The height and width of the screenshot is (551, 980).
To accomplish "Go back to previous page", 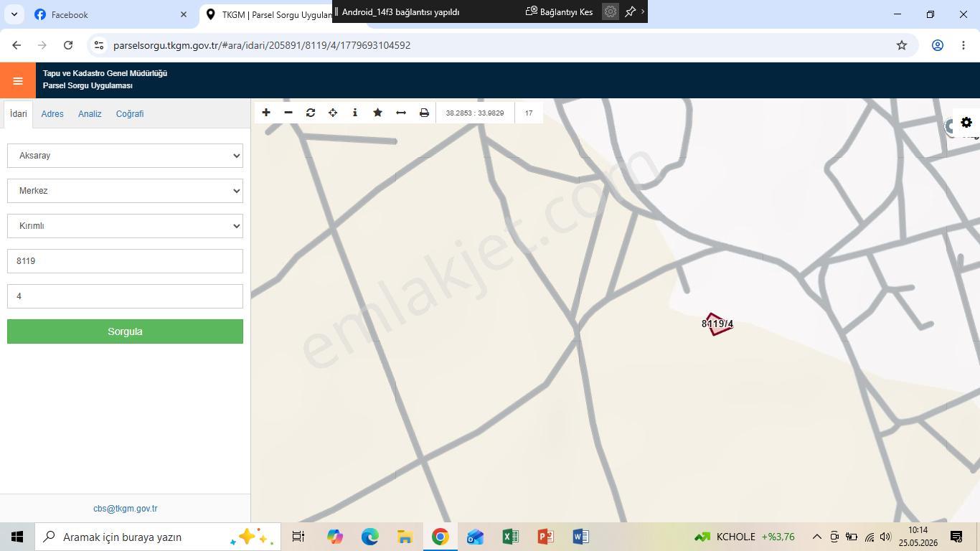I will click(x=17, y=45).
